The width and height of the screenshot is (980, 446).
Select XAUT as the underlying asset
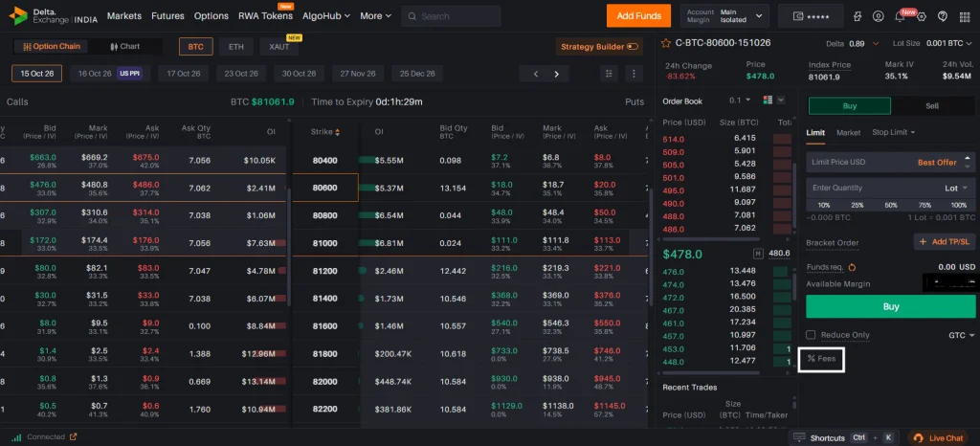pos(279,46)
